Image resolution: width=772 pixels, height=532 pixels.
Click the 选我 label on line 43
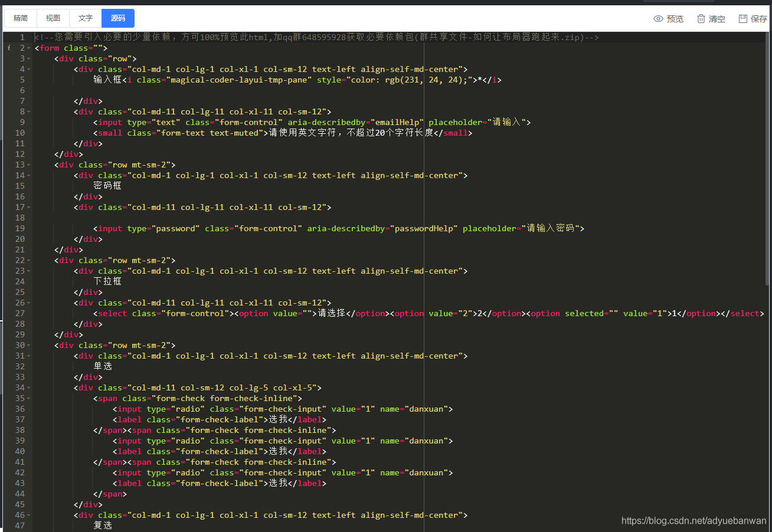click(278, 483)
